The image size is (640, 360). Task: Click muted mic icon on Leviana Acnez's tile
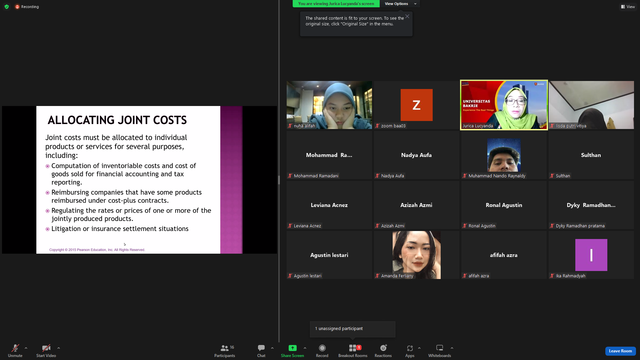(x=290, y=226)
